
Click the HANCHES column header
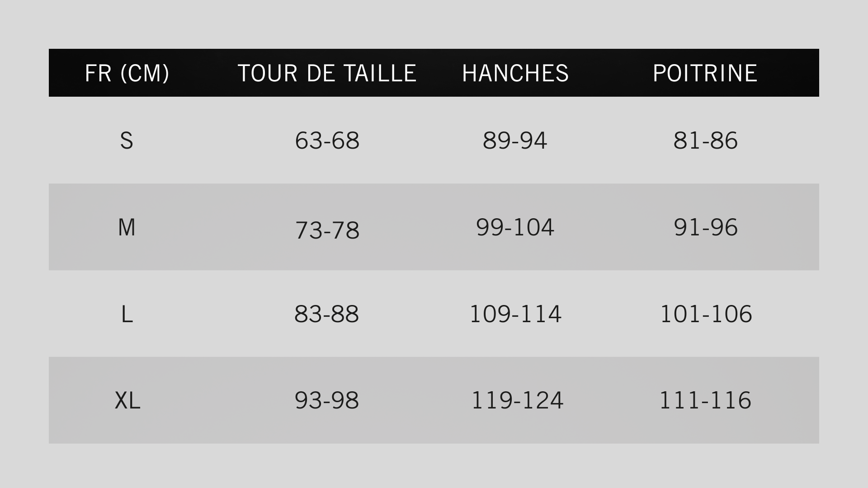pyautogui.click(x=515, y=73)
